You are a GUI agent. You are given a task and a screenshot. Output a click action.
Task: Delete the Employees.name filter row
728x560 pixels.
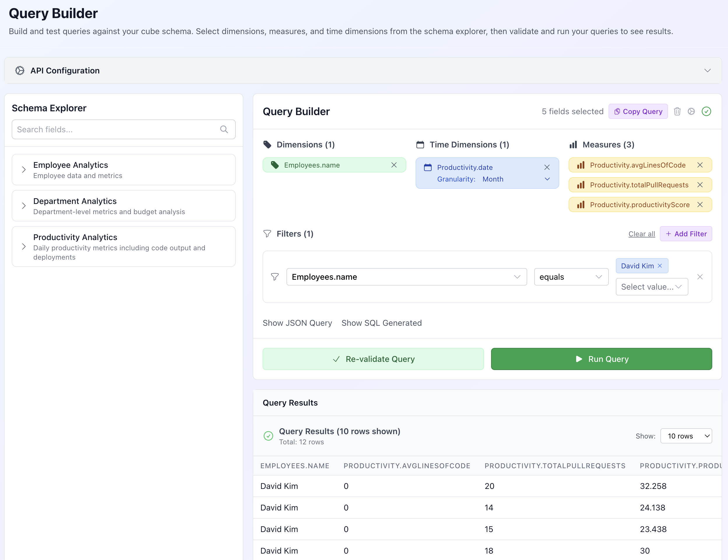point(700,277)
